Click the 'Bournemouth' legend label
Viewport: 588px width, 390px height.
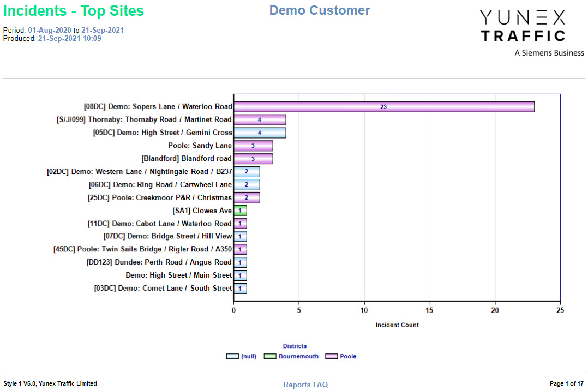[x=298, y=356]
